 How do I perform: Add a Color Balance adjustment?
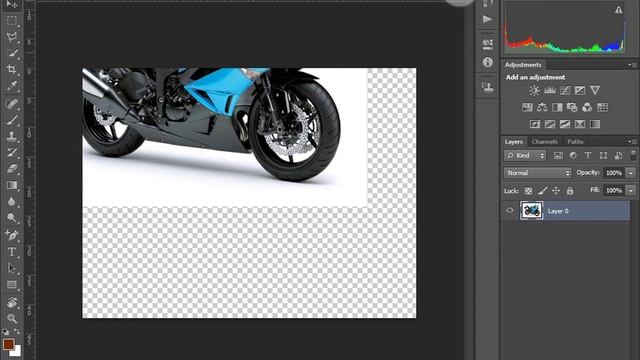tap(542, 107)
